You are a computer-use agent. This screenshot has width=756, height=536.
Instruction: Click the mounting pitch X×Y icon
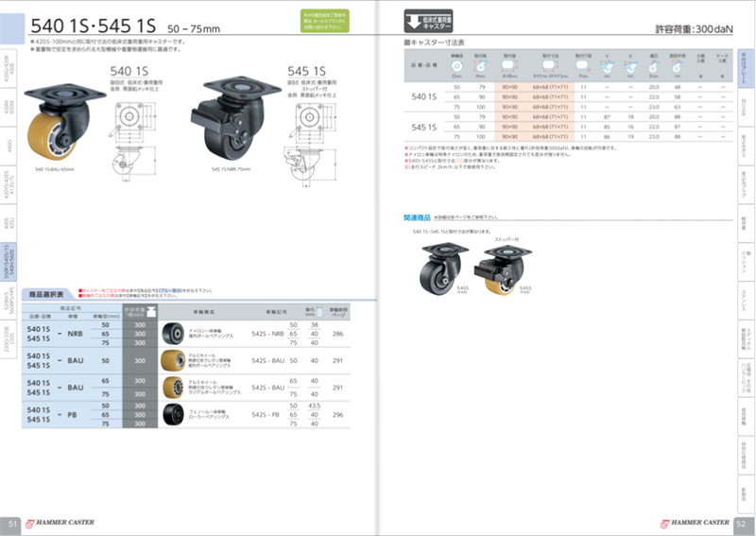pyautogui.click(x=550, y=65)
